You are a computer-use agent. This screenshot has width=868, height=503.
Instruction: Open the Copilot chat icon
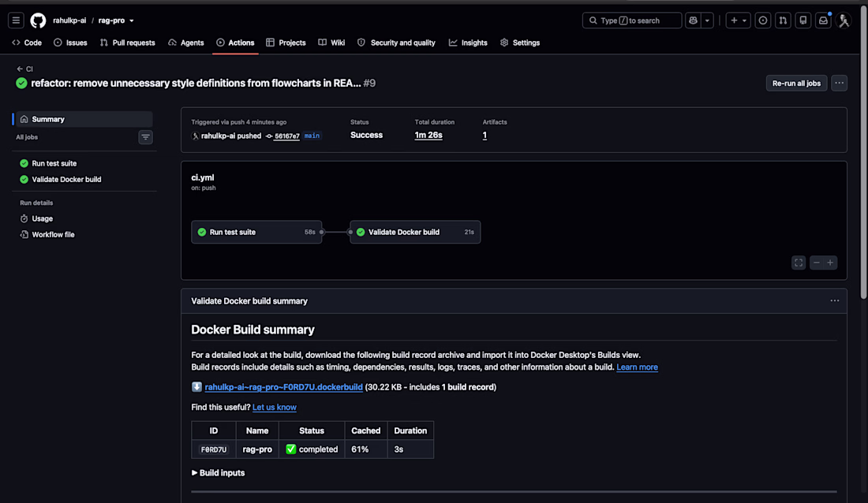point(693,20)
